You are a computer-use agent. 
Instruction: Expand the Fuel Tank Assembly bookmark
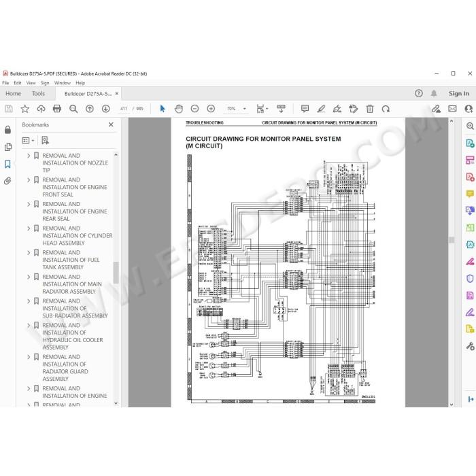pyautogui.click(x=29, y=253)
